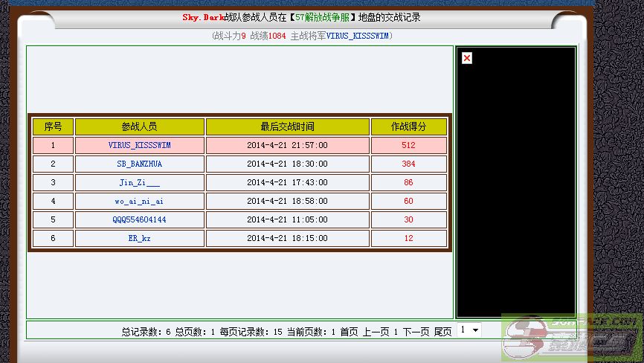Open player VIRUS_KISSSWIM in table row 1
644x363 pixels.
[139, 146]
